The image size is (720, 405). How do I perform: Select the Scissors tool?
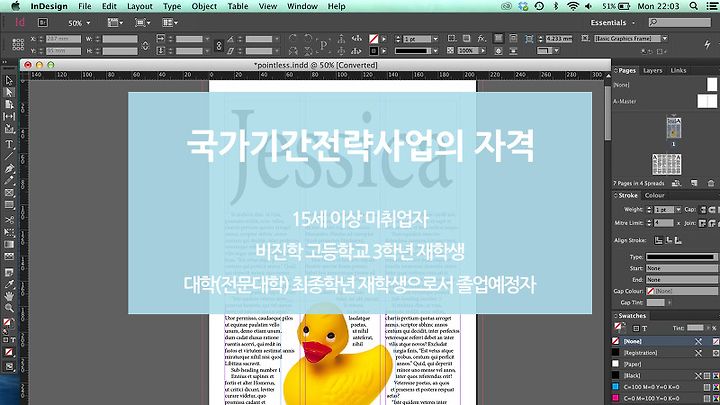[9, 220]
